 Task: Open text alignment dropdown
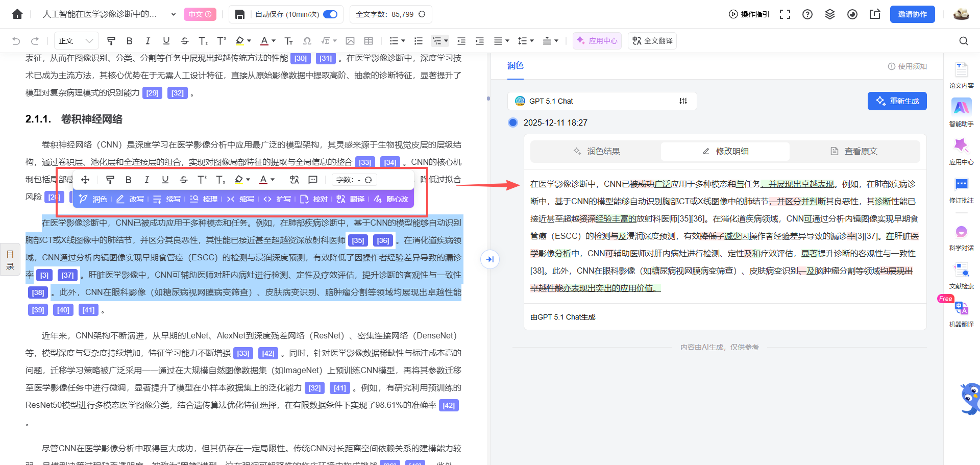[x=502, y=41]
